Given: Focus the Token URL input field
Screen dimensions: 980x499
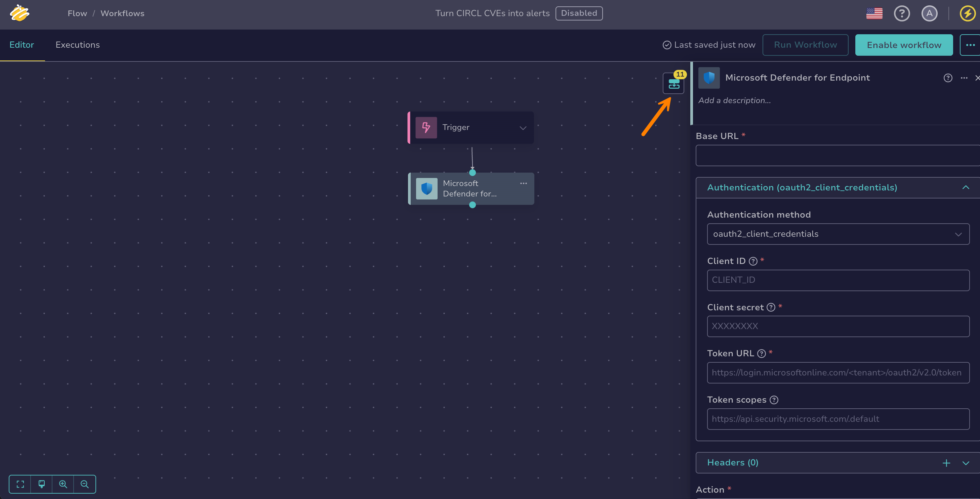Looking at the screenshot, I should [x=838, y=373].
